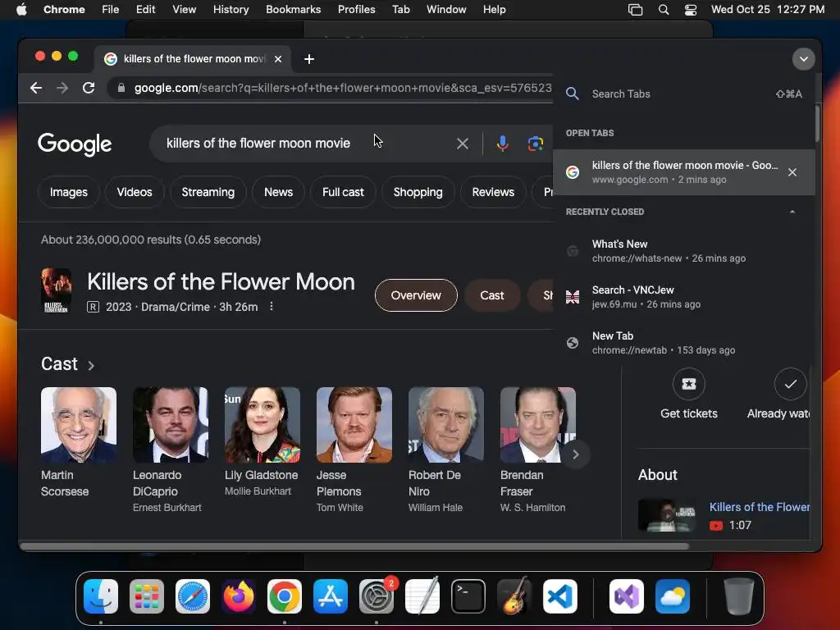Viewport: 840px width, 630px height.
Task: Reload the page with the refresh icon
Action: click(x=89, y=88)
